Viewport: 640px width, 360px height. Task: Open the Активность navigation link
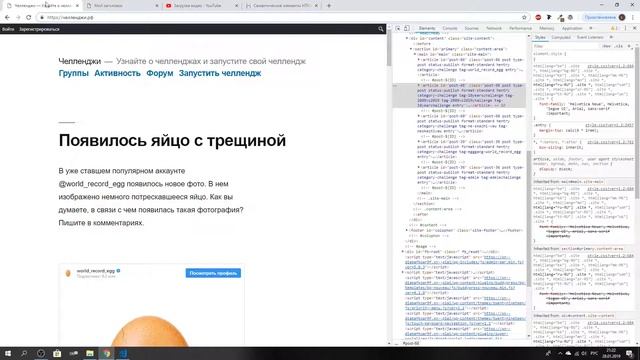(x=117, y=73)
